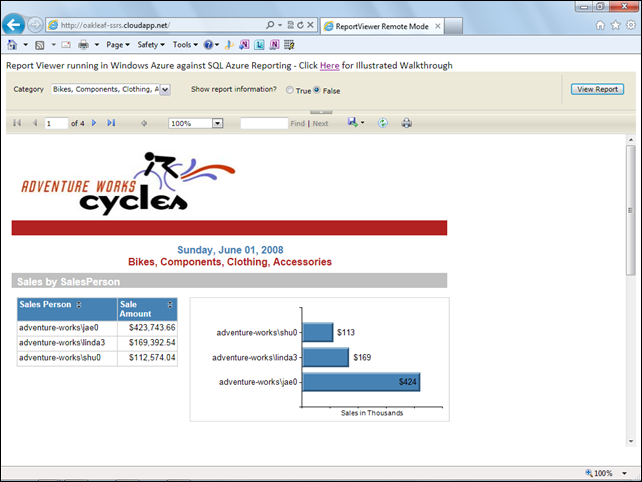Sort table by Sale Amount column
Image resolution: width=642 pixels, height=482 pixels.
coord(170,305)
